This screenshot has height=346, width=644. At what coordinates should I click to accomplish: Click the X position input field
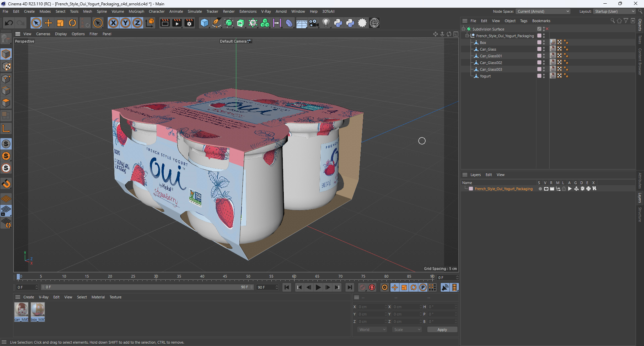[372, 307]
